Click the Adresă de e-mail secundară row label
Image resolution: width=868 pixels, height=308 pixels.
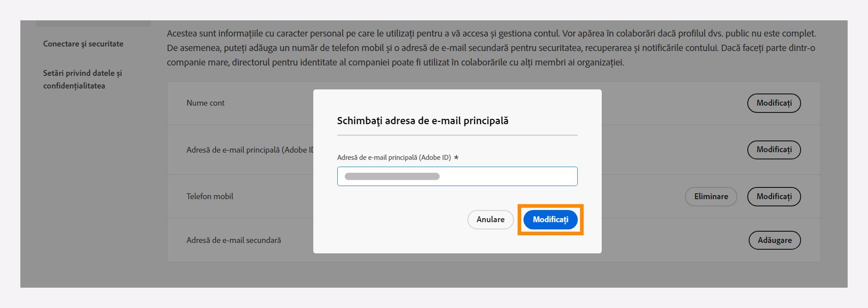235,240
